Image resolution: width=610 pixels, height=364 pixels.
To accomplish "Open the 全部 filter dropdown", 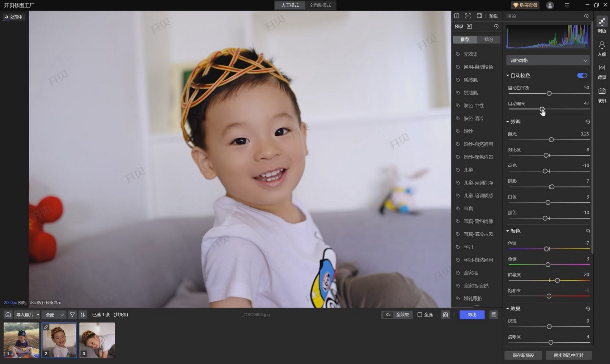I will tap(54, 315).
